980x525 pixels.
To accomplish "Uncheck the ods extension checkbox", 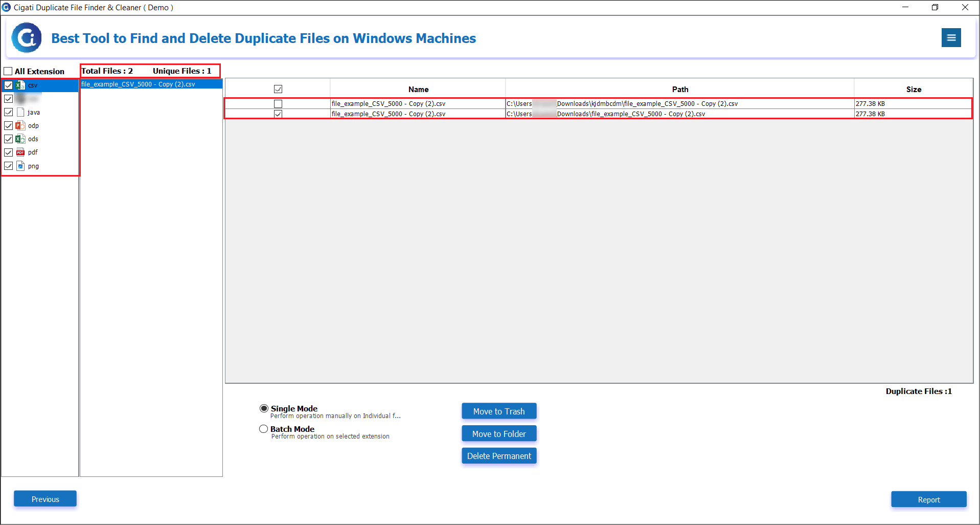I will [8, 139].
